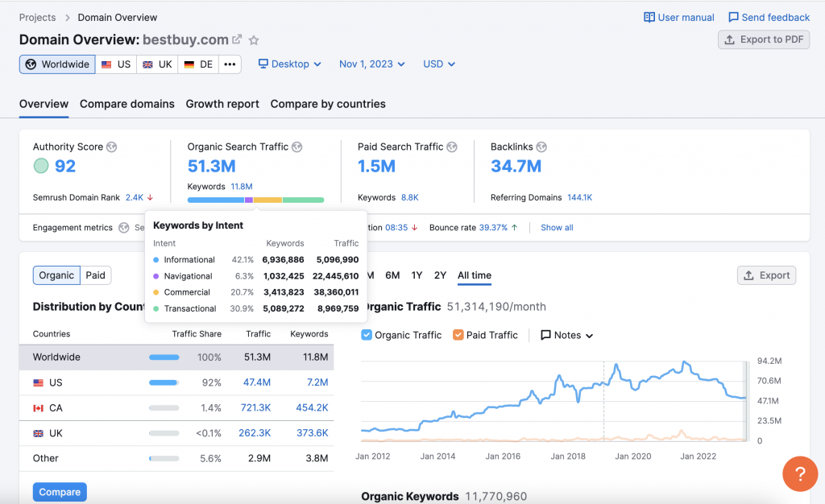Select UK database button
825x504 pixels.
coord(157,64)
